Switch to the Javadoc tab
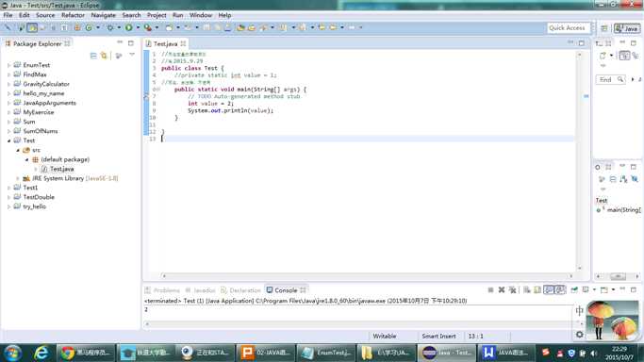Screen dimensions: 644x362 [200, 290]
